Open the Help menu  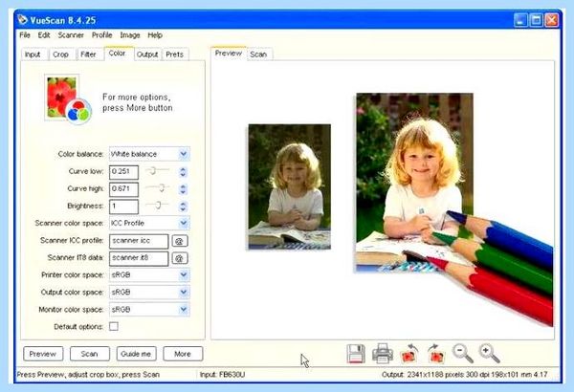155,35
